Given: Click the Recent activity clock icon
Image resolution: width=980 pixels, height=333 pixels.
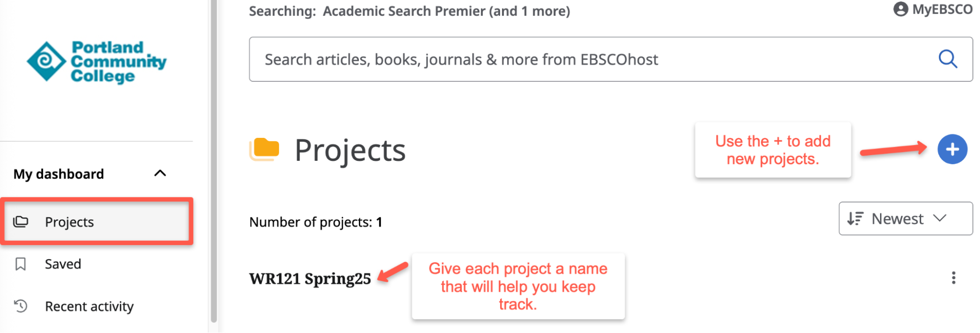Looking at the screenshot, I should pos(21,306).
